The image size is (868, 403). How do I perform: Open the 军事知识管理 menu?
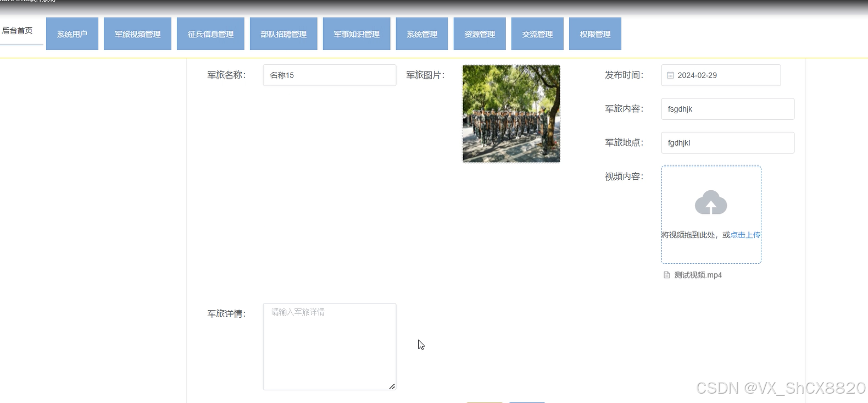coord(357,34)
